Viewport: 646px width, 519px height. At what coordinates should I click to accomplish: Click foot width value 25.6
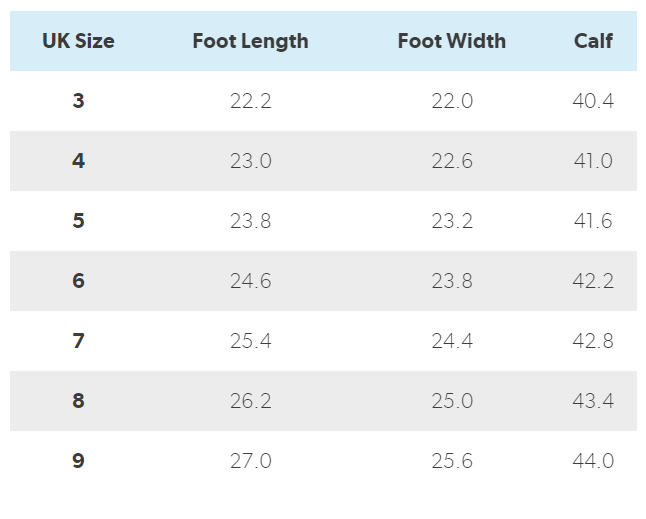(451, 461)
